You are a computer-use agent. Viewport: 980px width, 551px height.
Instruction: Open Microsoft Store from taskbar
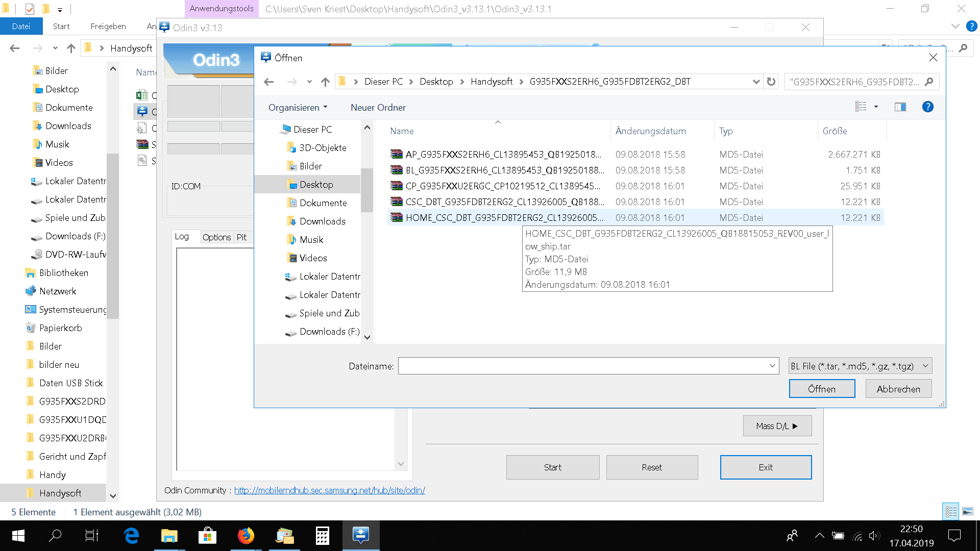(x=207, y=536)
